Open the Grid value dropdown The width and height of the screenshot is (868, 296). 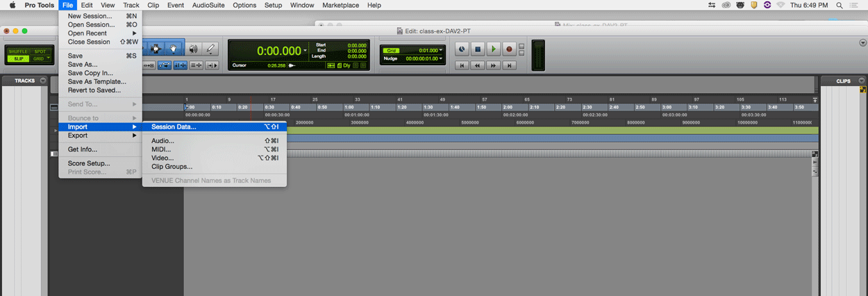(440, 50)
